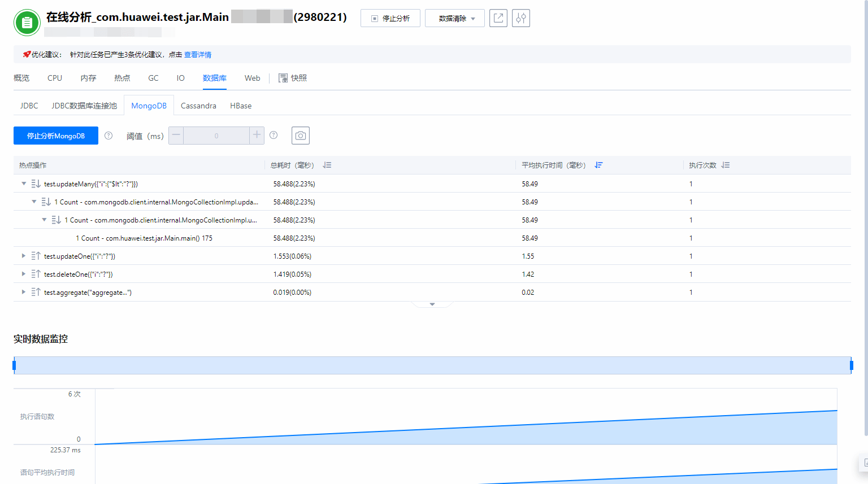Switch to the Web tab
Image resolution: width=868 pixels, height=484 pixels.
click(253, 78)
